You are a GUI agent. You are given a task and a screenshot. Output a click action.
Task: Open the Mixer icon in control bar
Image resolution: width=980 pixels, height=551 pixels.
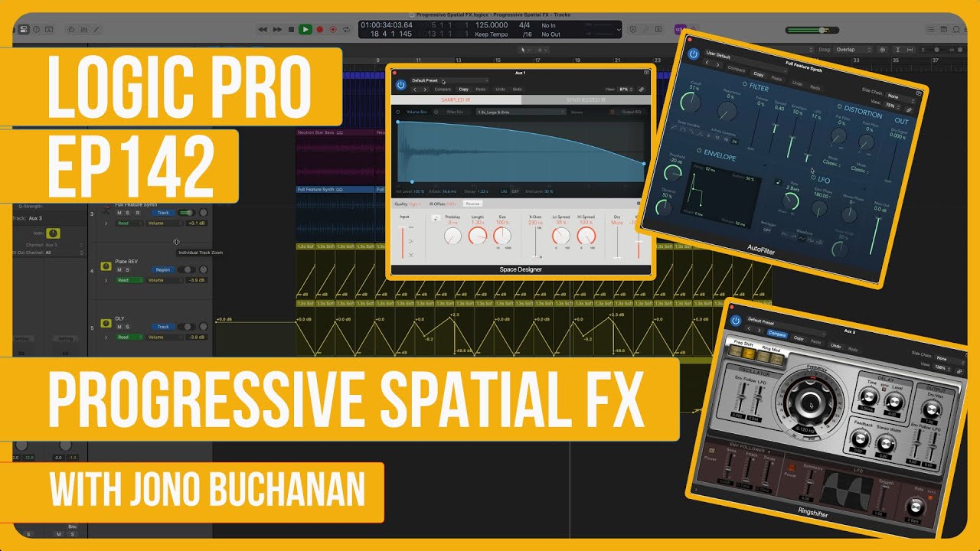pyautogui.click(x=84, y=29)
